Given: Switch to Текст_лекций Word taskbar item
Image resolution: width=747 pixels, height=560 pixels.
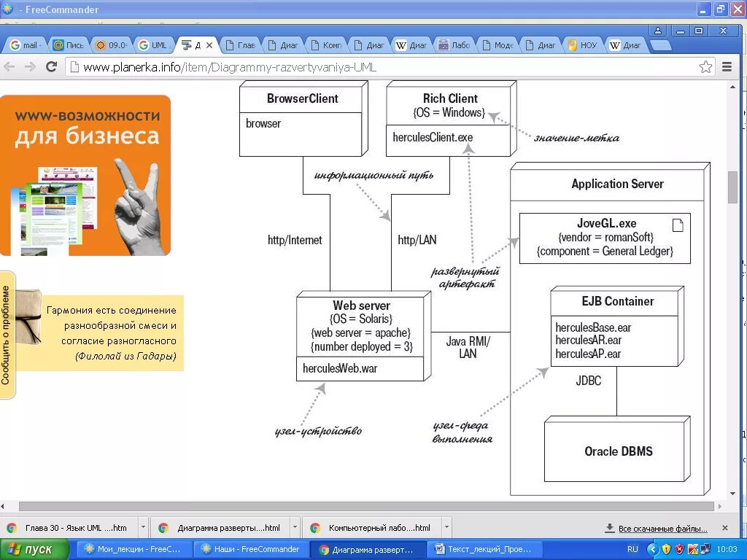Looking at the screenshot, I should click(x=484, y=550).
